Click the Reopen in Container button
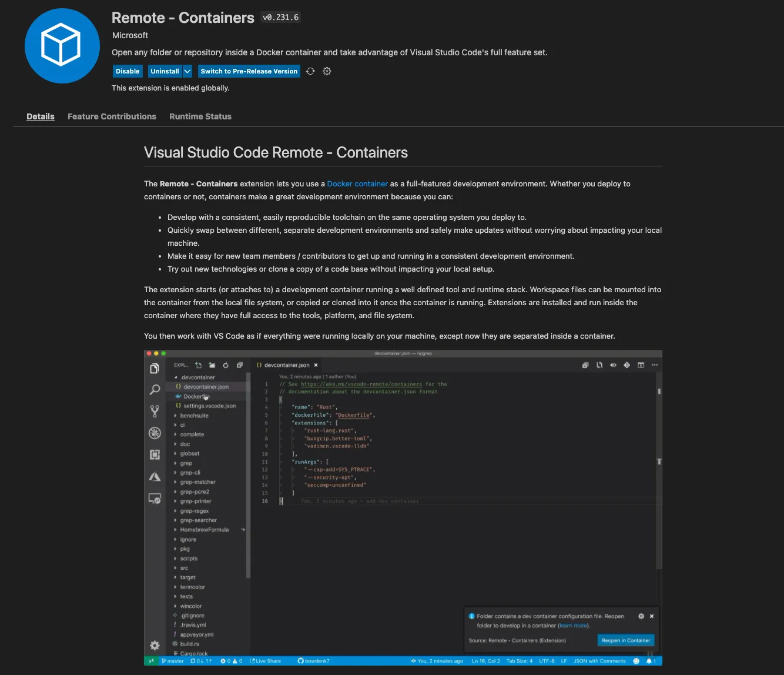 pyautogui.click(x=625, y=640)
